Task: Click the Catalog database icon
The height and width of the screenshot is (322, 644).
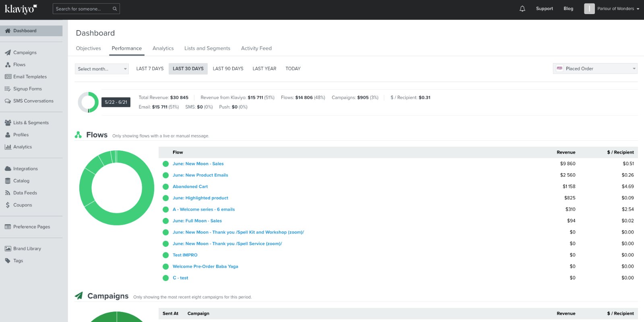Action: click(8, 181)
